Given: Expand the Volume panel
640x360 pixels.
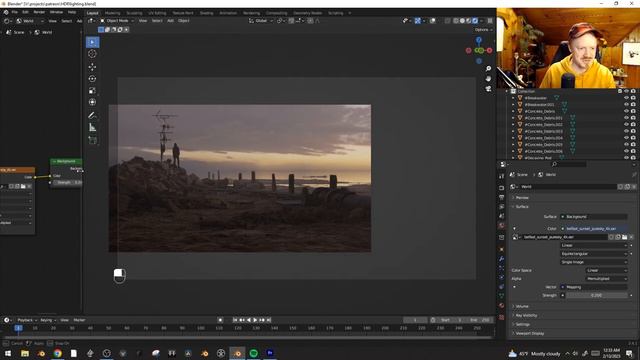Looking at the screenshot, I should click(521, 306).
